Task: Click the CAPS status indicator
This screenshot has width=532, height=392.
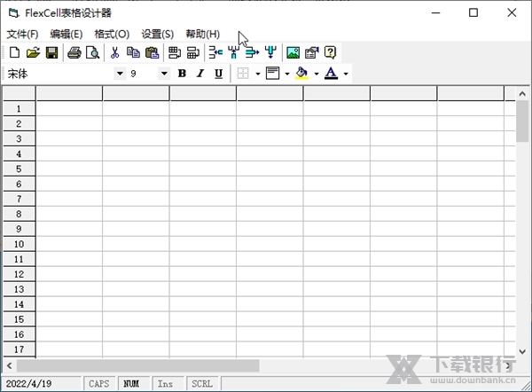Action: (x=99, y=383)
